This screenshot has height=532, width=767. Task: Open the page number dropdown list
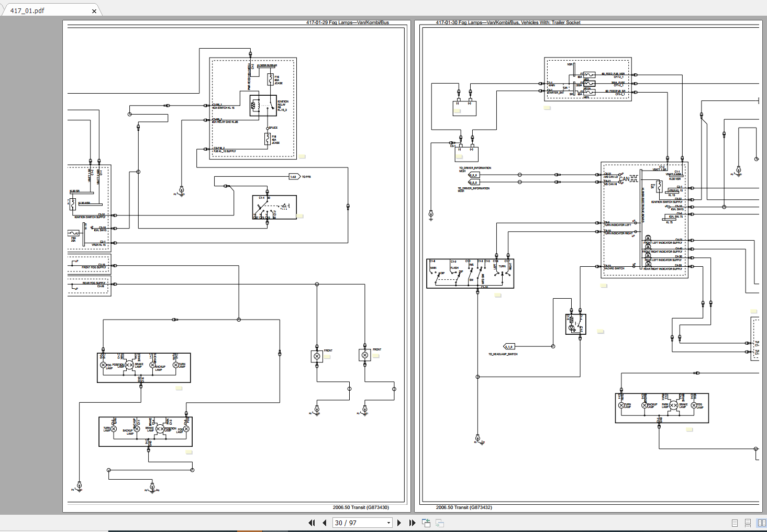click(388, 523)
